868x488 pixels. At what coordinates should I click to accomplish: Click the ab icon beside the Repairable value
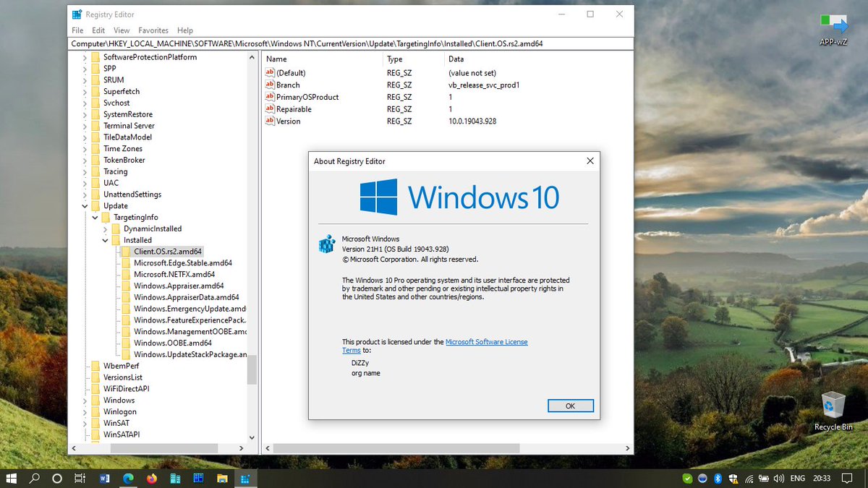pyautogui.click(x=271, y=109)
